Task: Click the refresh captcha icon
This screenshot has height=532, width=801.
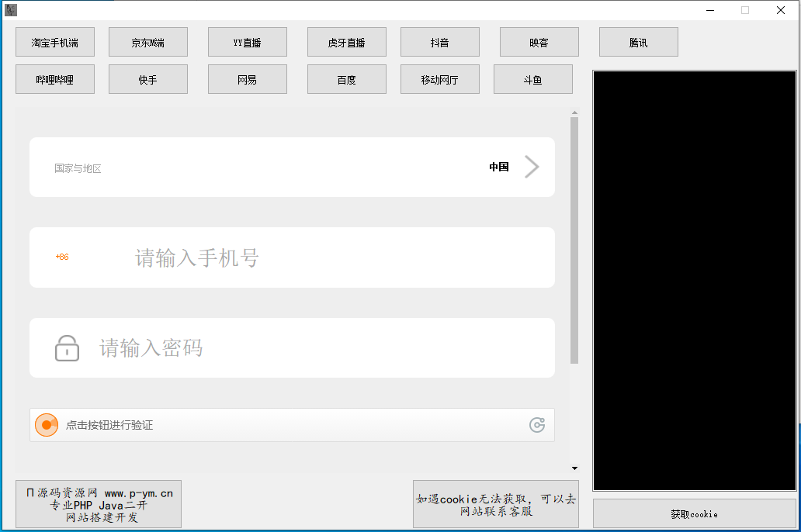Action: 537,425
